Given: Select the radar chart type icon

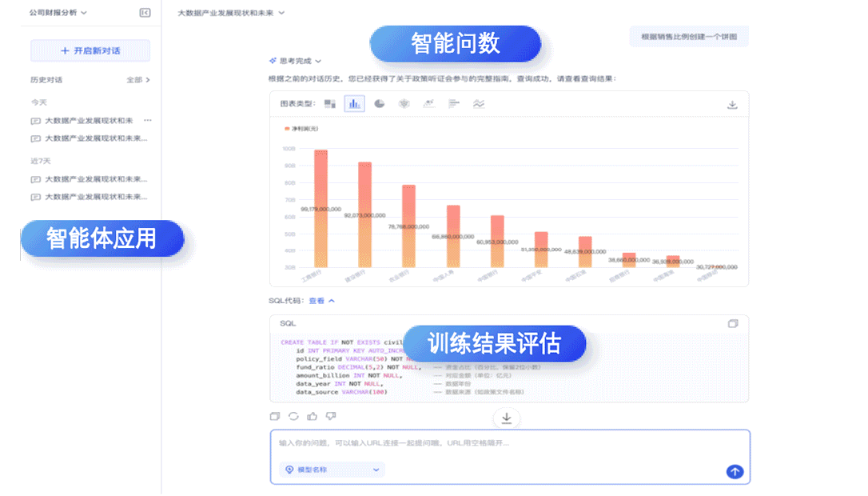Looking at the screenshot, I should [x=404, y=104].
